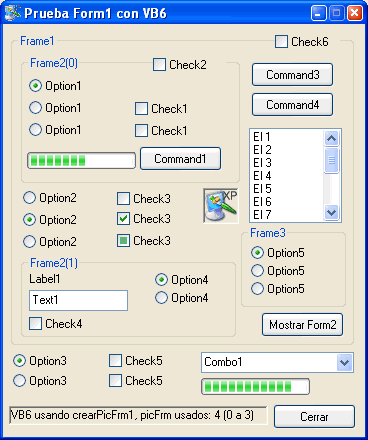Tick the Check2 checkbox
The height and width of the screenshot is (440, 368).
coord(159,64)
